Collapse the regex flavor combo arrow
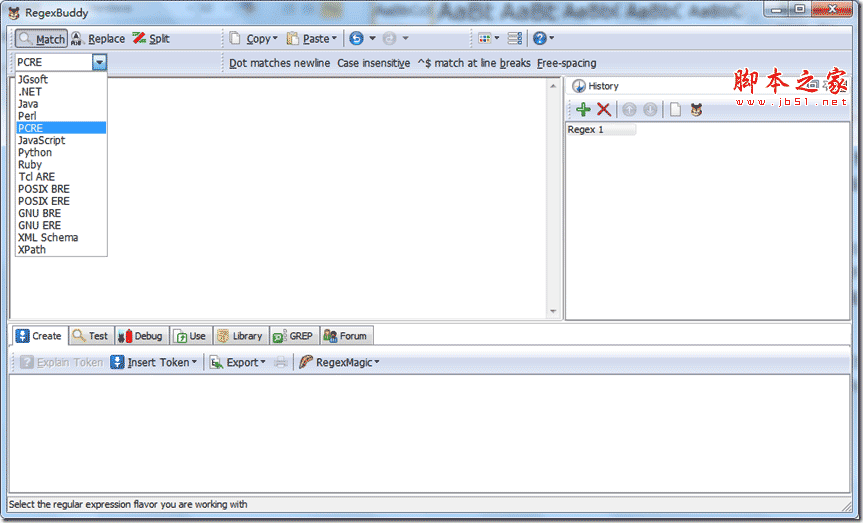The height and width of the screenshot is (523, 863). 99,62
